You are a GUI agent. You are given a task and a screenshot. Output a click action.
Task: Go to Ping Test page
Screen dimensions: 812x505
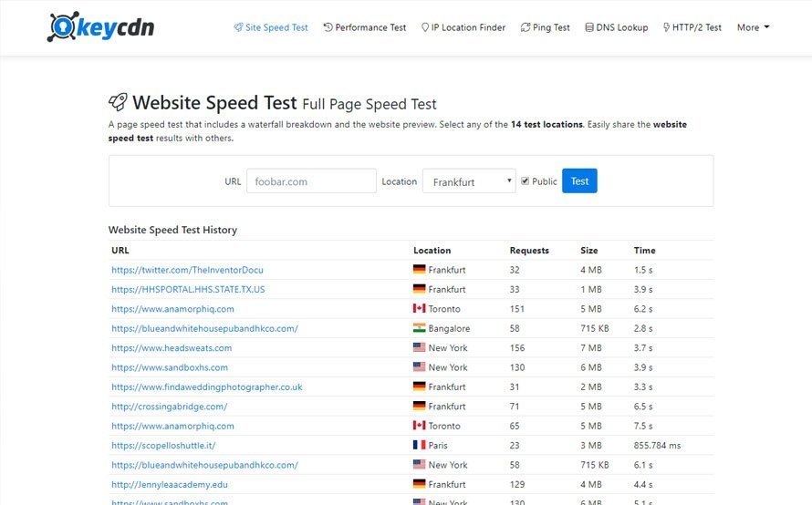[545, 27]
